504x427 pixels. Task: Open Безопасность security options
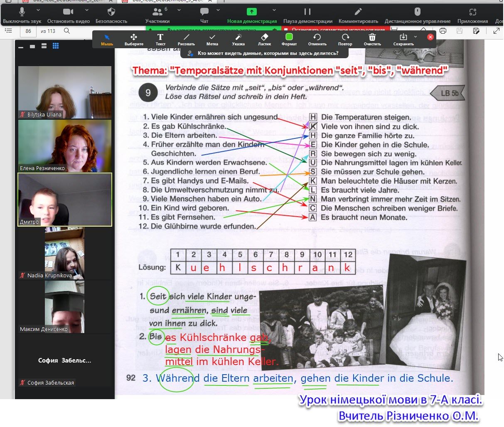pos(111,15)
